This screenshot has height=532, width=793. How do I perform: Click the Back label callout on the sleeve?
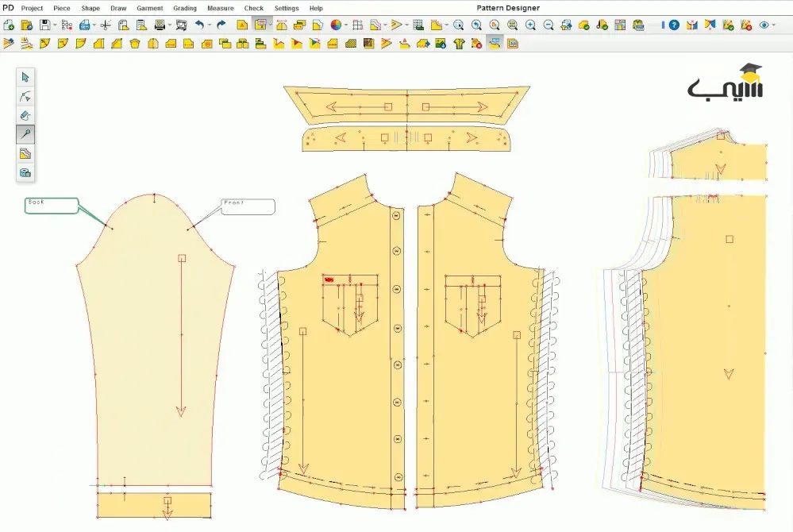(52, 206)
